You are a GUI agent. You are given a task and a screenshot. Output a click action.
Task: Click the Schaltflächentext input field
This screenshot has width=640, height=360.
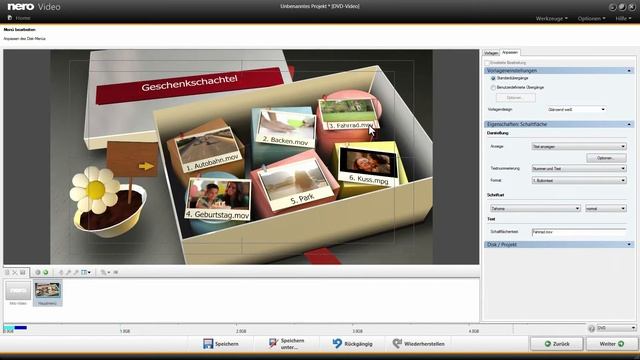579,232
